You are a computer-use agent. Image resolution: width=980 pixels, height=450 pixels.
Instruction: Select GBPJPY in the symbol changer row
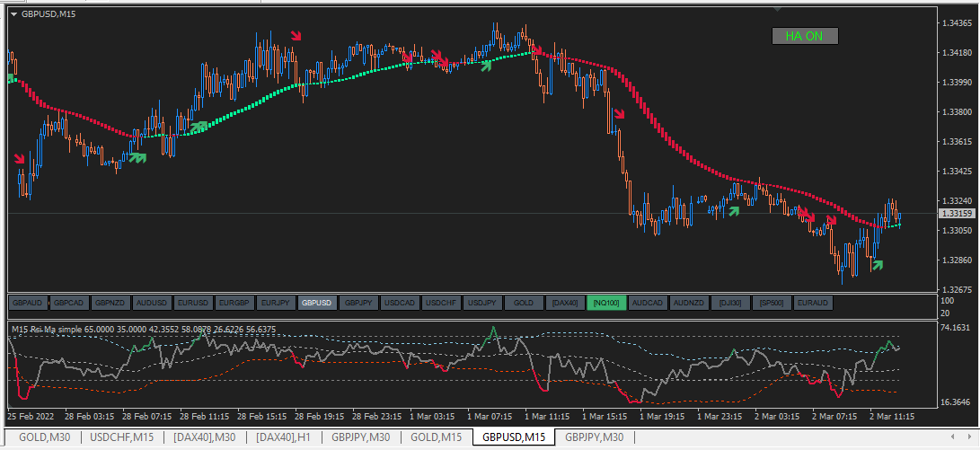coord(358,303)
